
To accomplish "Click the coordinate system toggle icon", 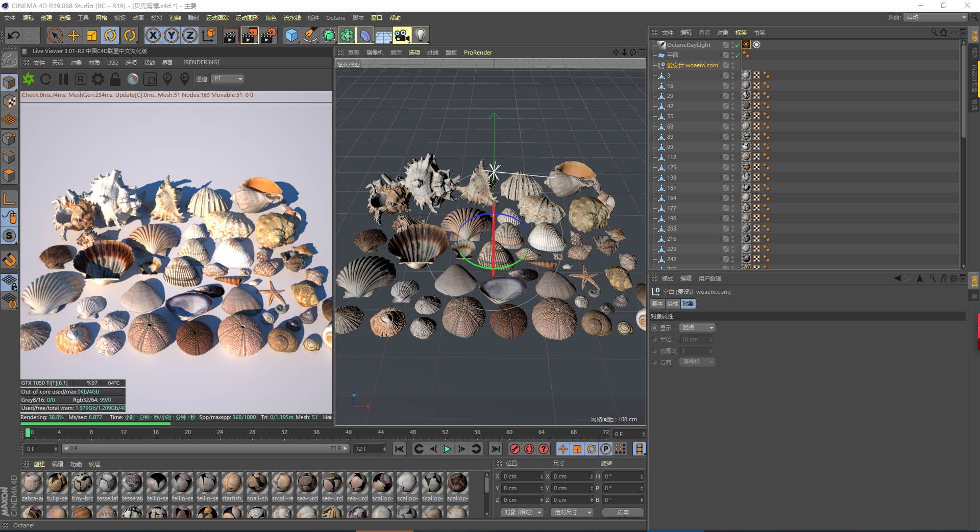I will 208,35.
